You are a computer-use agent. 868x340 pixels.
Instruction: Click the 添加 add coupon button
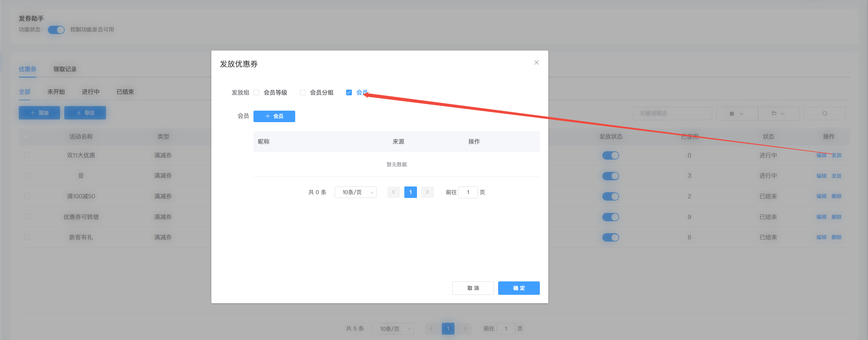pyautogui.click(x=39, y=113)
